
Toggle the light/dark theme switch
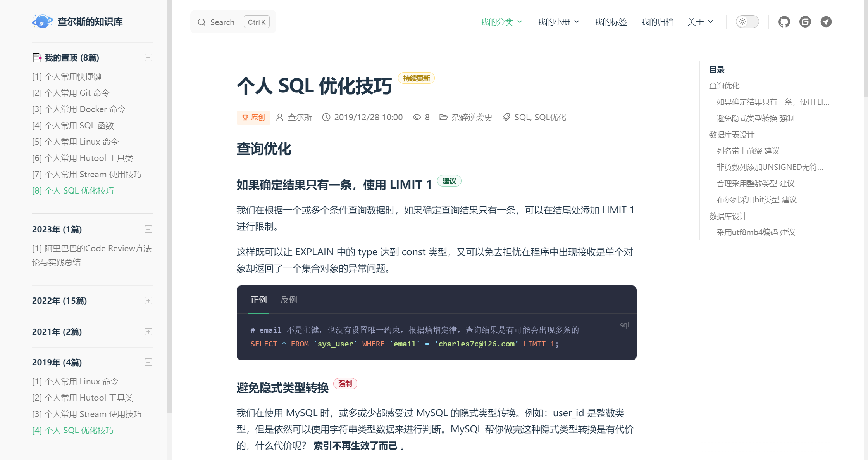(x=747, y=22)
